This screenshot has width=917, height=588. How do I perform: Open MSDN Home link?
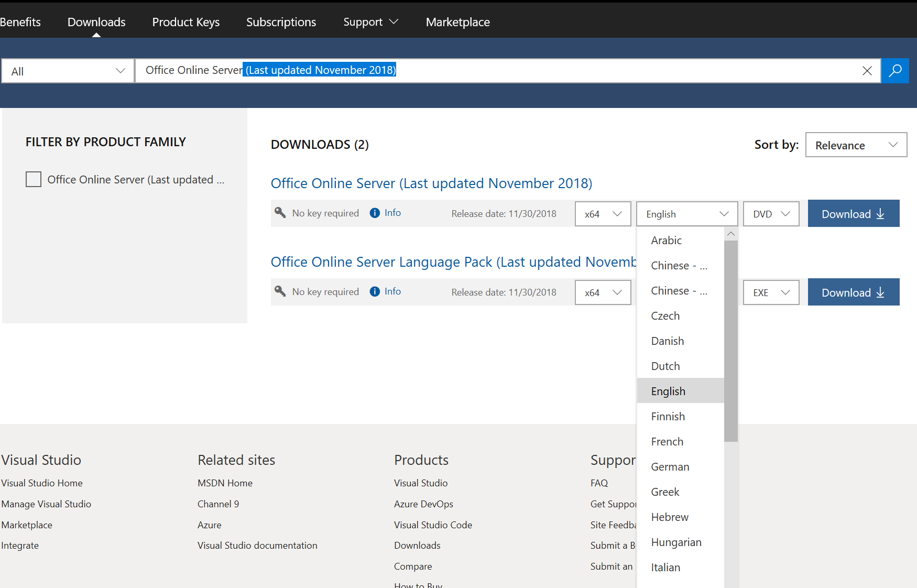click(x=225, y=483)
